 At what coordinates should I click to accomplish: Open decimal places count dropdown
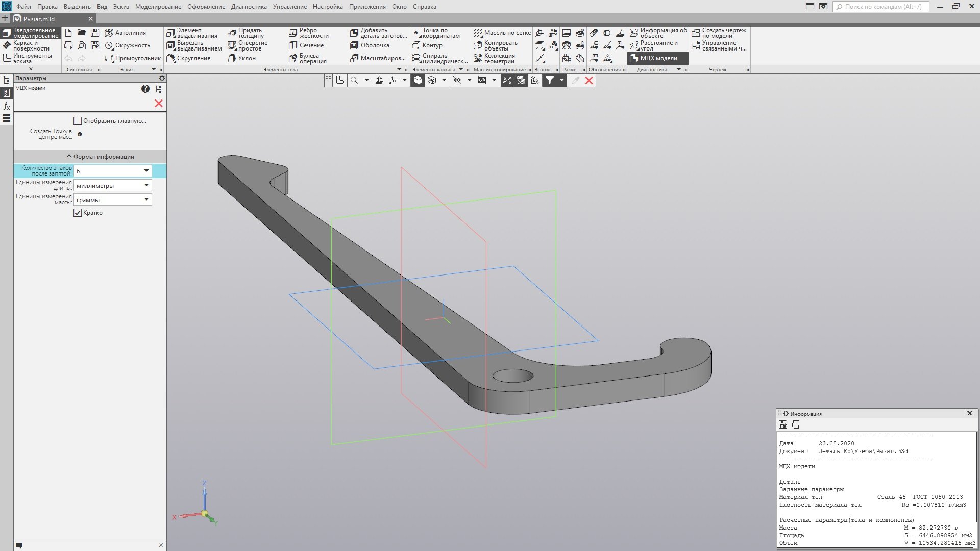[x=146, y=171]
